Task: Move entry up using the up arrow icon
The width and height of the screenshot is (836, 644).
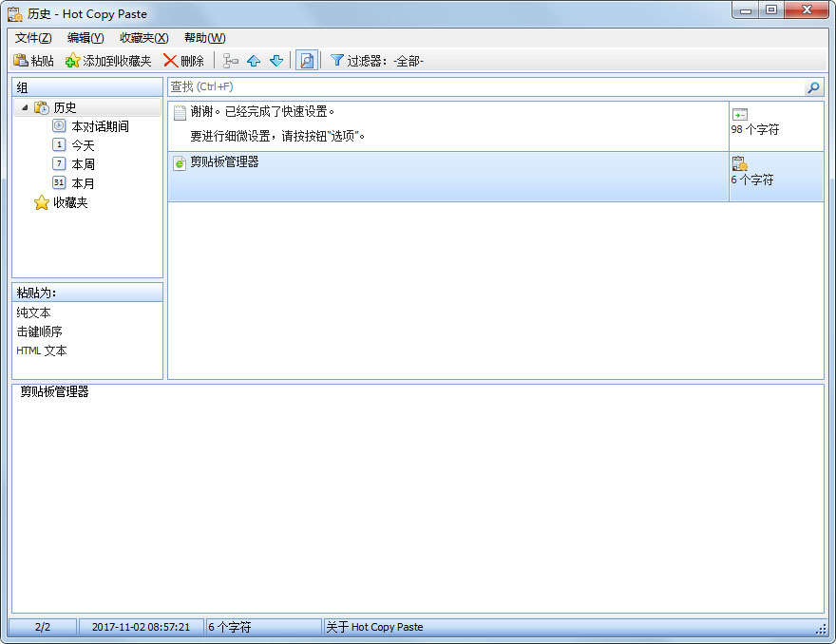Action: (x=253, y=60)
